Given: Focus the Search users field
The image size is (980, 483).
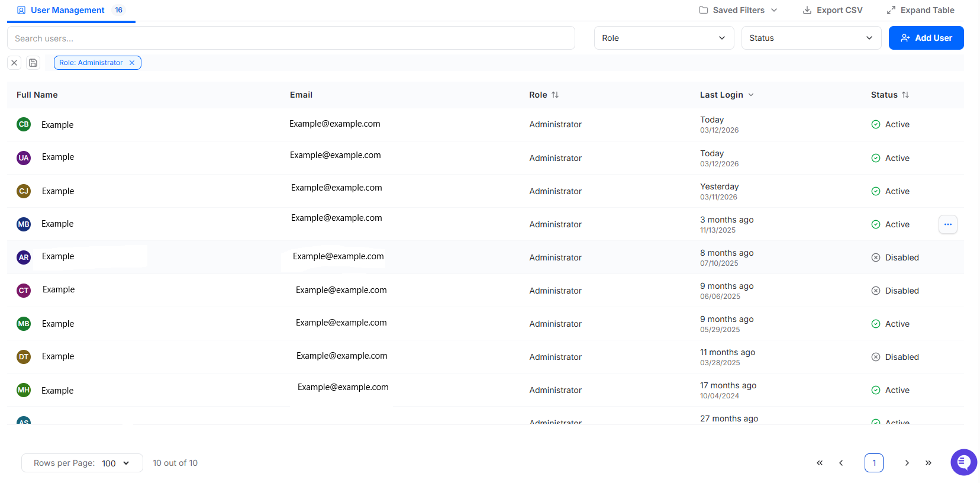Looking at the screenshot, I should 291,38.
